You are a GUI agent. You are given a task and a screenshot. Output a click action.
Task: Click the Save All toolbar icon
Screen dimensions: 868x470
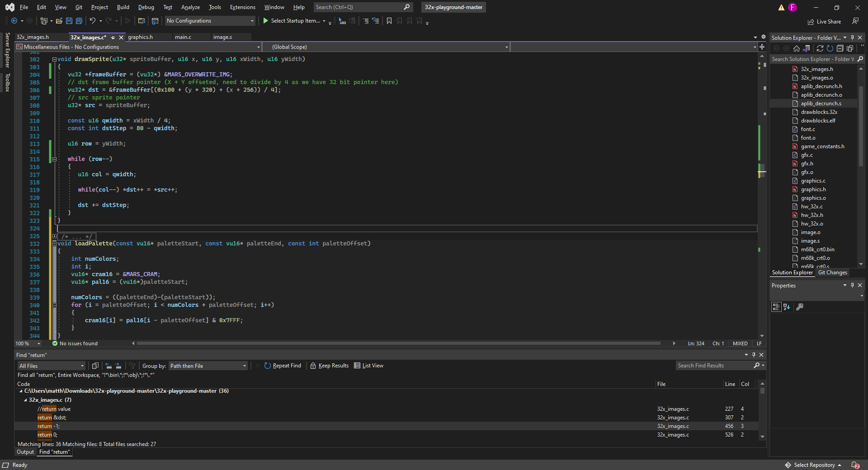[79, 21]
